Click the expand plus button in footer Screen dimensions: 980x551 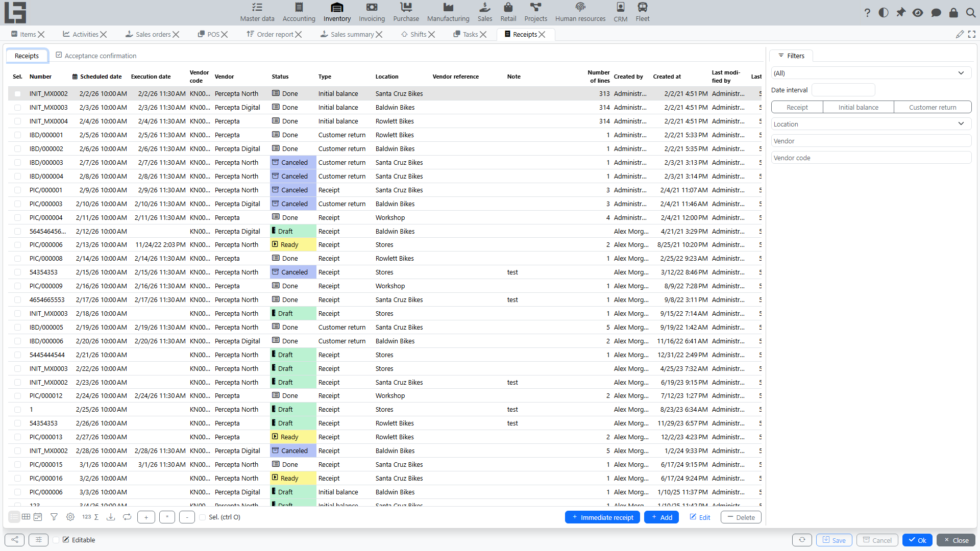[x=146, y=517]
